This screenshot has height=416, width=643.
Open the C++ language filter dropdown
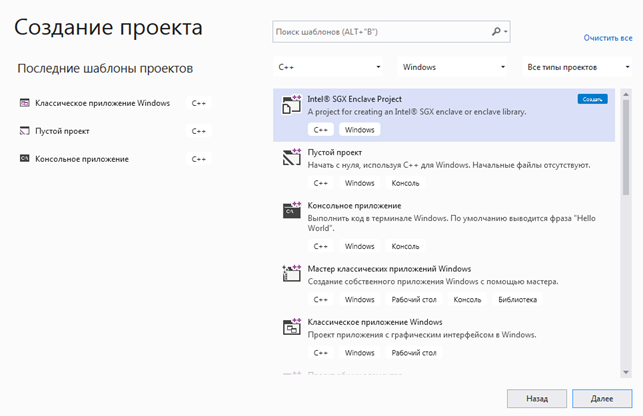pyautogui.click(x=328, y=67)
